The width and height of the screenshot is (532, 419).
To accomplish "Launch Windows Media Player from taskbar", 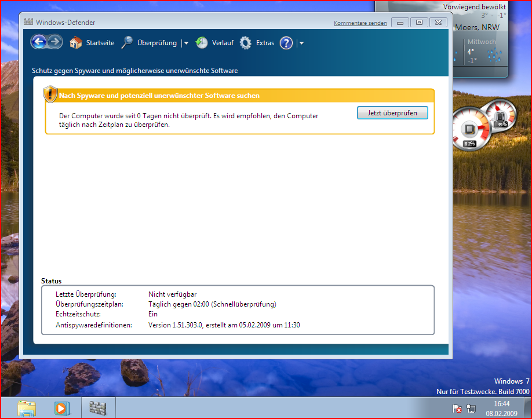I will 62,408.
